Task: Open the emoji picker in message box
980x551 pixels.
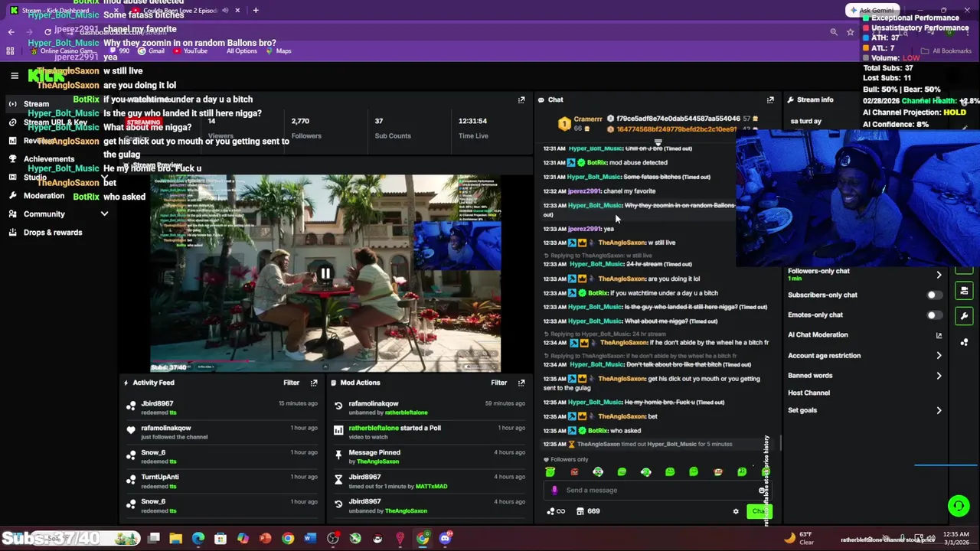Action: pos(762,491)
